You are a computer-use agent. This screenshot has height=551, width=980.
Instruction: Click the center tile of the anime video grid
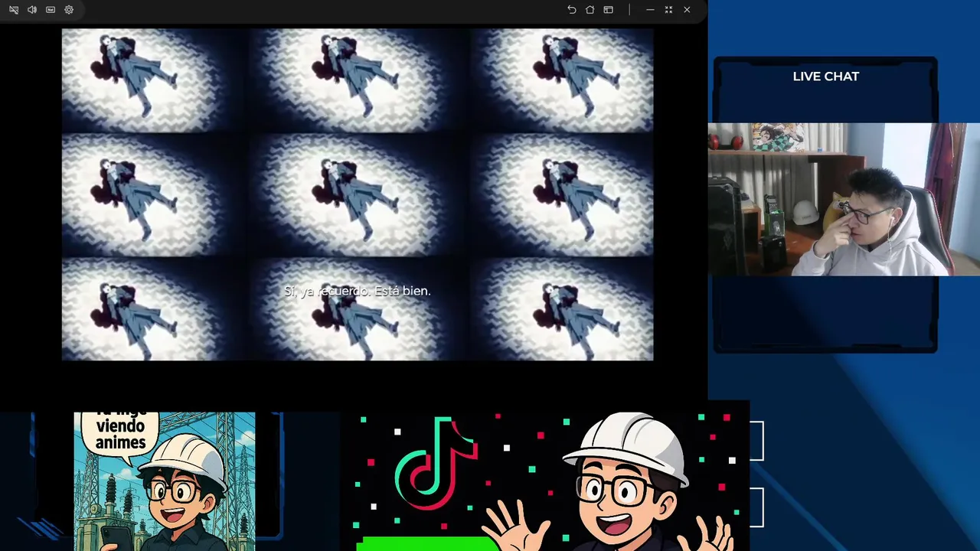point(358,195)
